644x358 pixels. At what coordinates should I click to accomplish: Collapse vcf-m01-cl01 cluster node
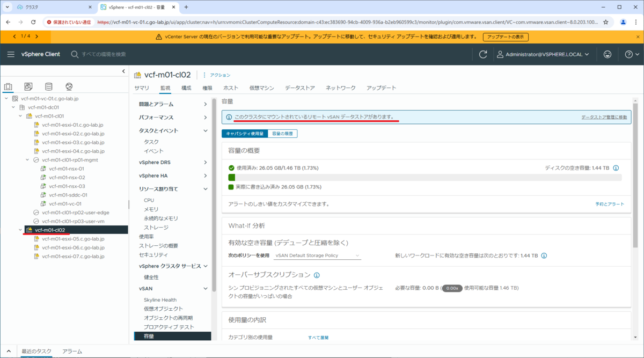[20, 116]
